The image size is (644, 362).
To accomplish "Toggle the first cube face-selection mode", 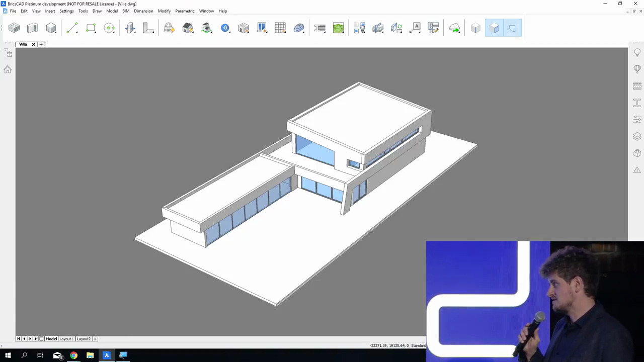I will tap(475, 28).
